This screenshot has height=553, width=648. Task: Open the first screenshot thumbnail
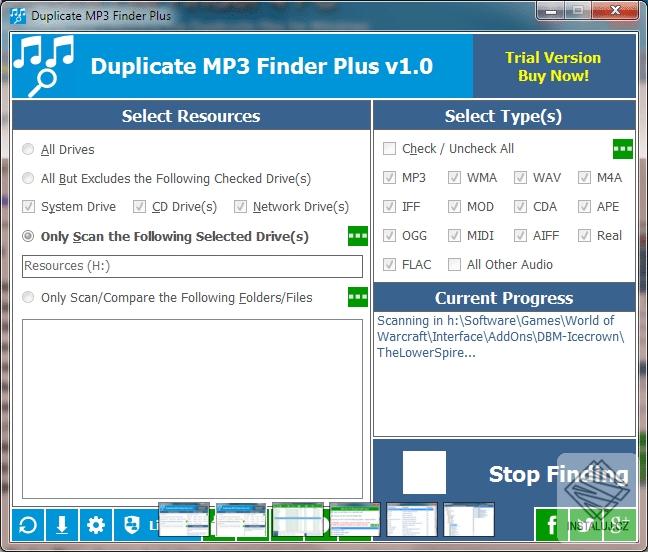pyautogui.click(x=183, y=520)
